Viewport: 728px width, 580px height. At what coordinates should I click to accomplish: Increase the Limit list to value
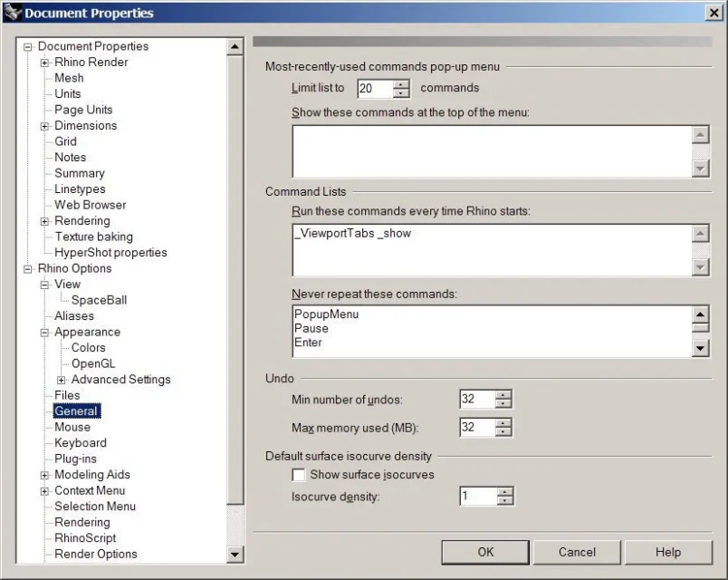pos(401,84)
